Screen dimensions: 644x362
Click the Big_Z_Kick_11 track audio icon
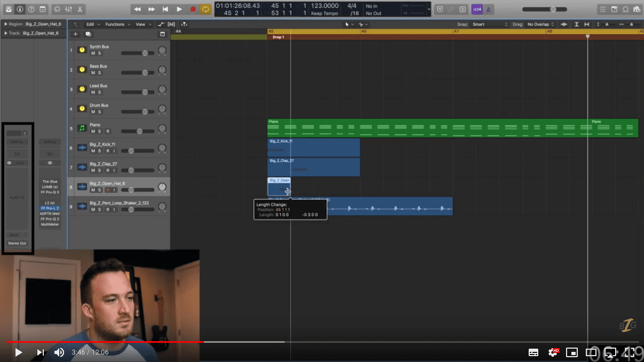coord(82,148)
